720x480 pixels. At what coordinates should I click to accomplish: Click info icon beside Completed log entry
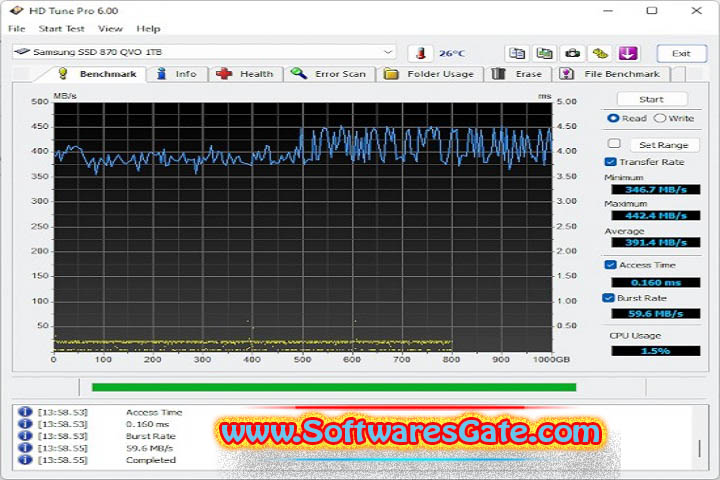[25, 459]
